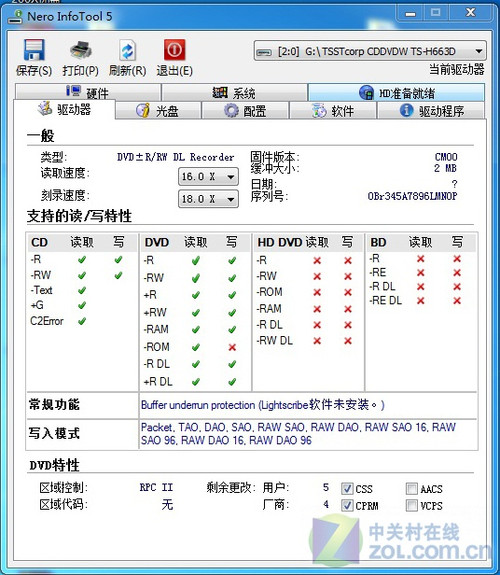Open the read speed 16.0 X dropdown
Image resolution: width=500 pixels, height=575 pixels.
[x=208, y=177]
